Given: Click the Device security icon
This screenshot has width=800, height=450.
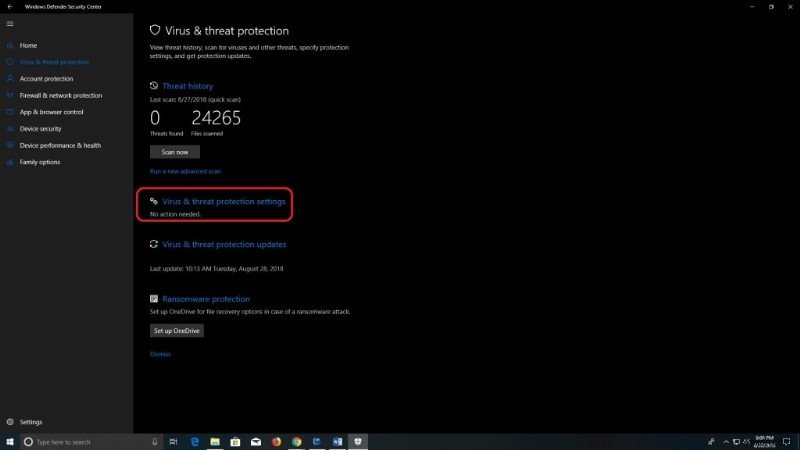Looking at the screenshot, I should (x=10, y=129).
